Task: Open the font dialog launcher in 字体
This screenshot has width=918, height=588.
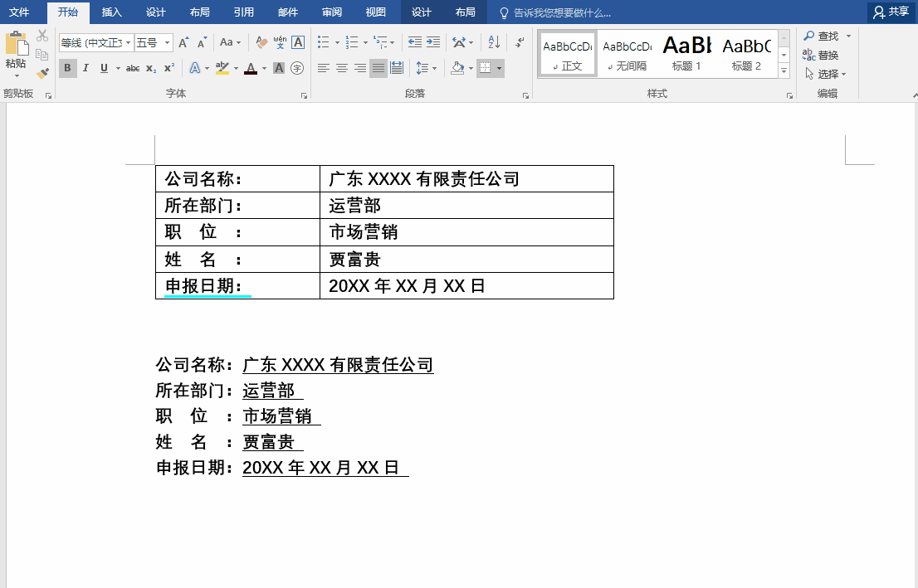Action: (x=304, y=95)
